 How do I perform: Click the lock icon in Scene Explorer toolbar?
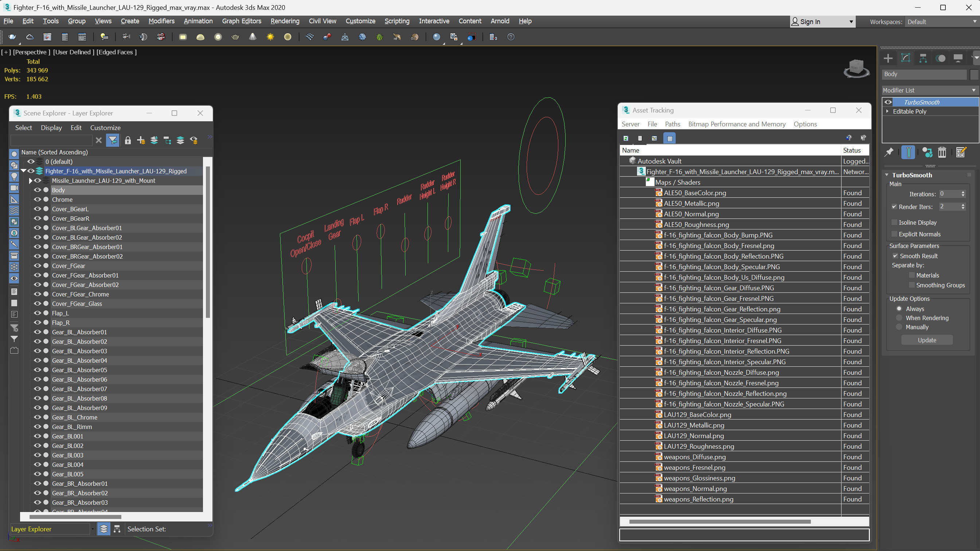pyautogui.click(x=128, y=140)
